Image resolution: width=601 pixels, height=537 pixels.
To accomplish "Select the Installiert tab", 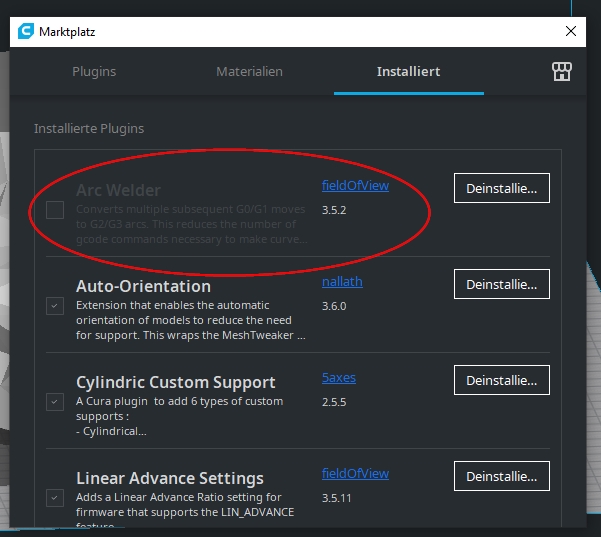I will [x=408, y=72].
